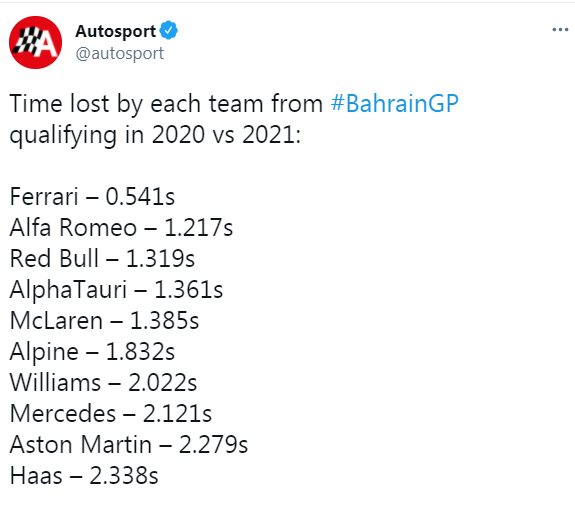Click the Alpine – 1.832s line
575x506 pixels.
coord(92,352)
